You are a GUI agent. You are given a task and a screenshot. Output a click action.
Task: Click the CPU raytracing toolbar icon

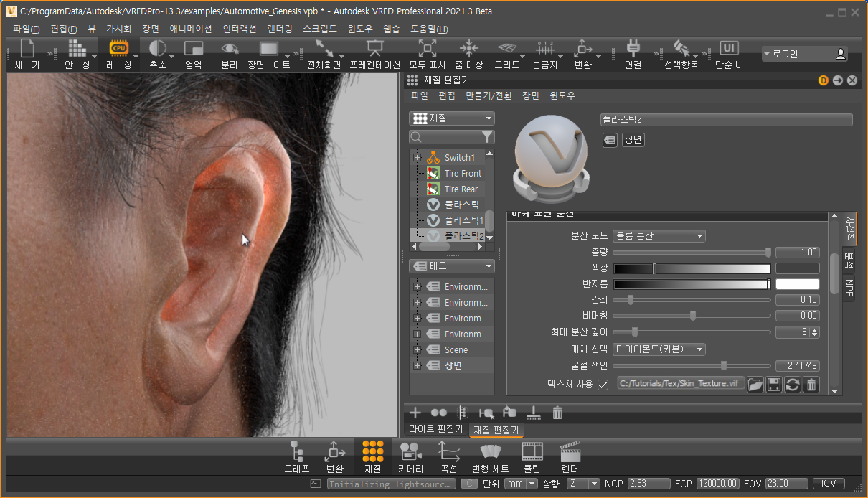click(x=119, y=49)
